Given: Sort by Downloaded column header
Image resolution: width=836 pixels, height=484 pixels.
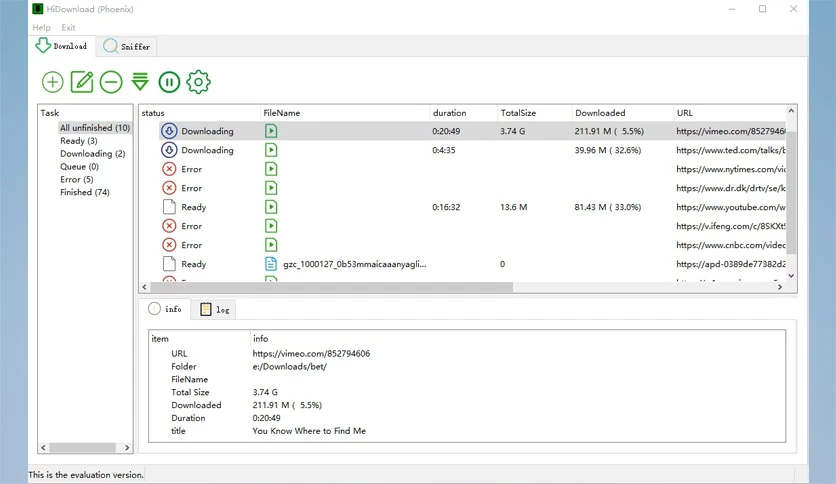Looking at the screenshot, I should pyautogui.click(x=622, y=113).
